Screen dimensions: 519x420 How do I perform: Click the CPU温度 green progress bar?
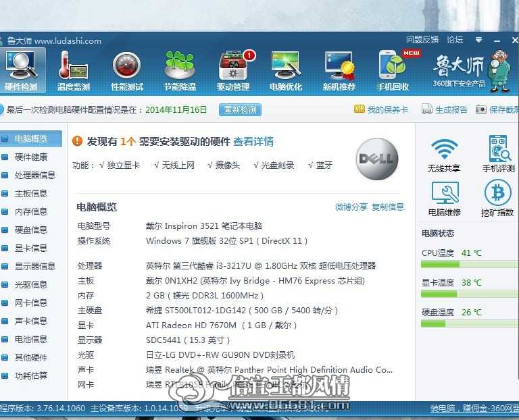click(x=440, y=264)
